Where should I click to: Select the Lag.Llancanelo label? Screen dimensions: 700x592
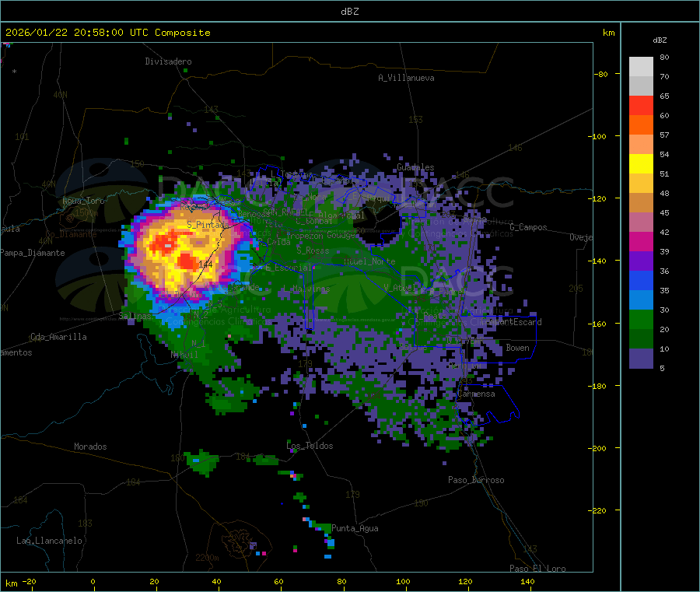click(49, 541)
